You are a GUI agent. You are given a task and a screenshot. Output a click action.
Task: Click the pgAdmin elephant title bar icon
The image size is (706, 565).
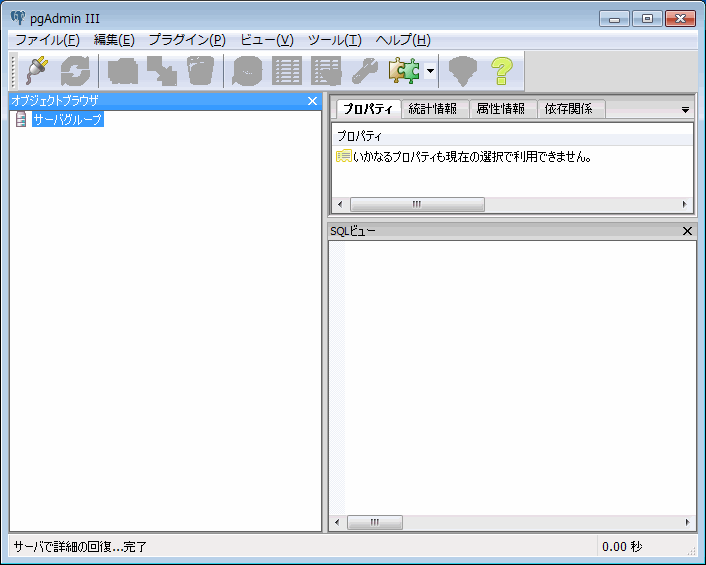pos(18,18)
